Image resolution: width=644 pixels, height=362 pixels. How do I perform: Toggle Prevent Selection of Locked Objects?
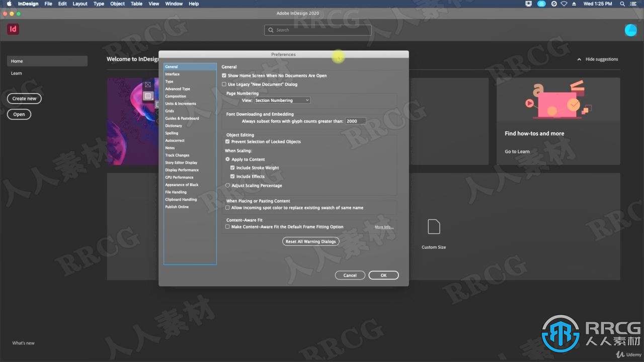(227, 142)
